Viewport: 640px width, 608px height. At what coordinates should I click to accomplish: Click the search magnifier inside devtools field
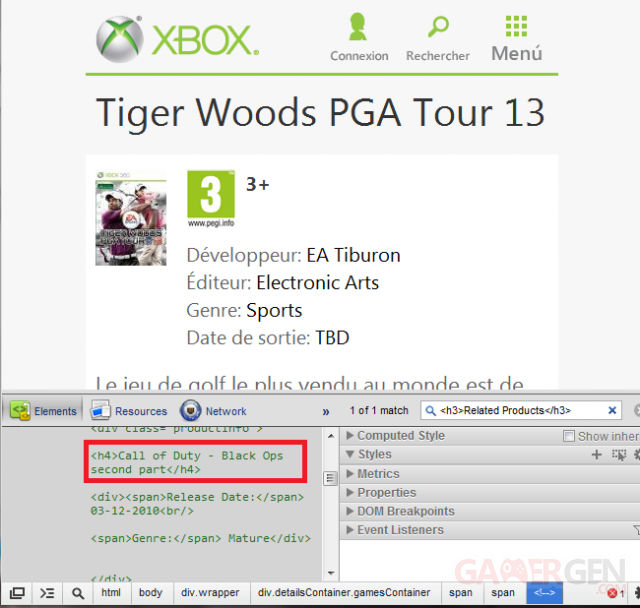430,411
